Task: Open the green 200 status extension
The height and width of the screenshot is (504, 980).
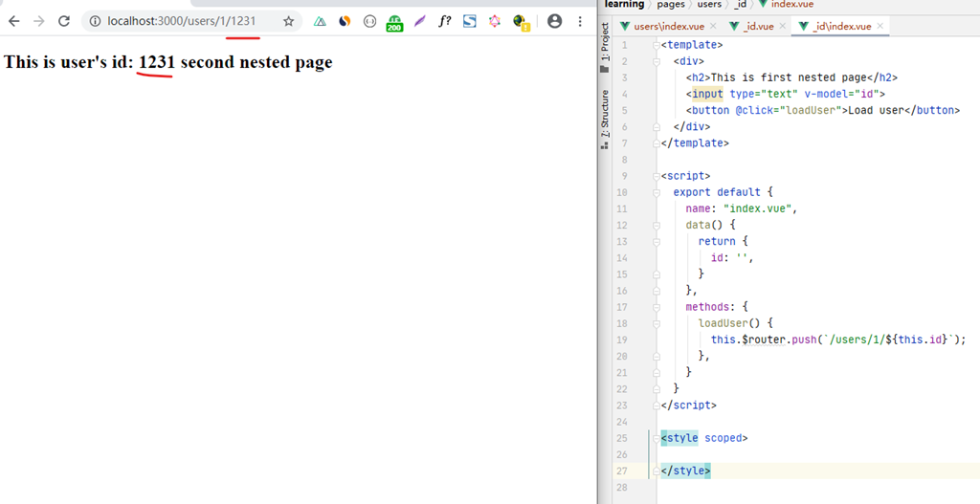Action: [x=394, y=23]
